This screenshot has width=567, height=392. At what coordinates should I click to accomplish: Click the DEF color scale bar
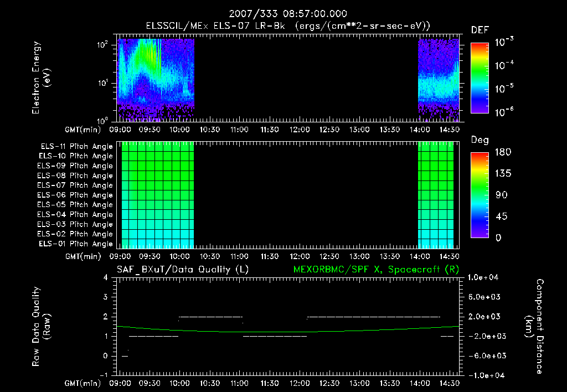pyautogui.click(x=480, y=78)
